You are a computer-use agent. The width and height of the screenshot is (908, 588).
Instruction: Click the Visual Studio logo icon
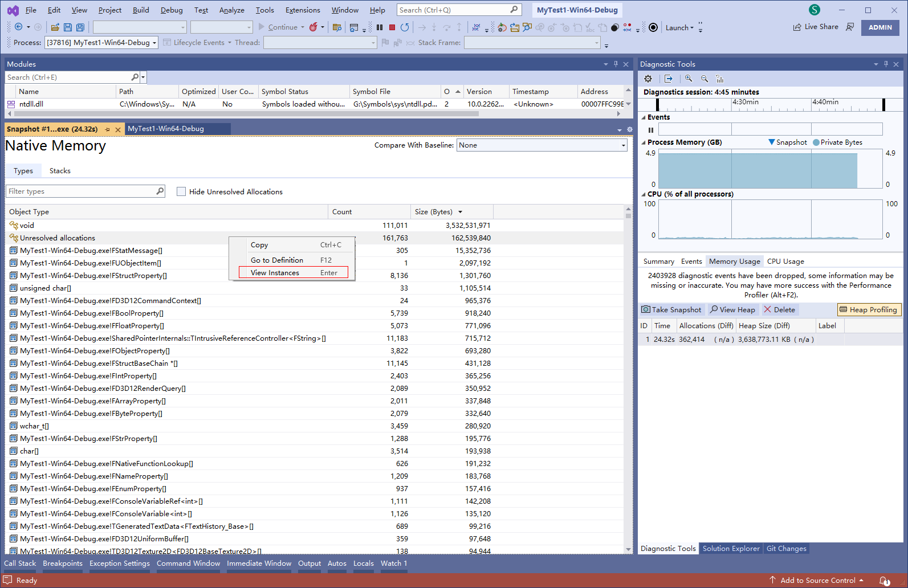13,10
